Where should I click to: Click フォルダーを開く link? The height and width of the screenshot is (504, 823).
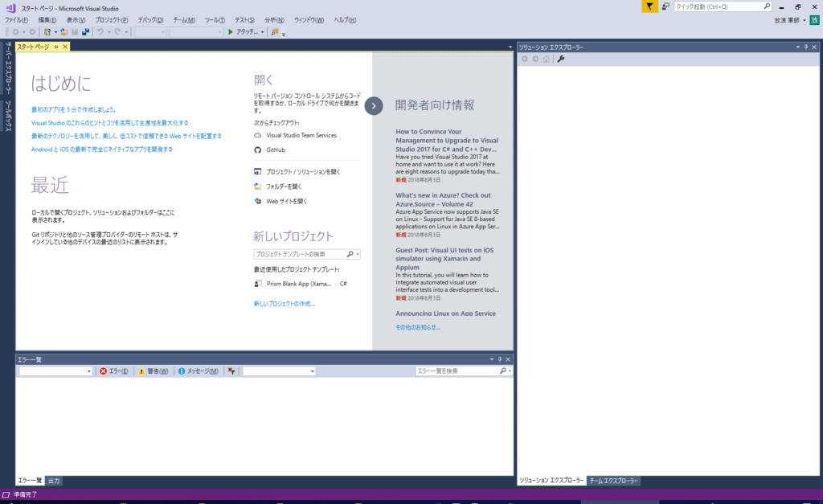pyautogui.click(x=284, y=187)
